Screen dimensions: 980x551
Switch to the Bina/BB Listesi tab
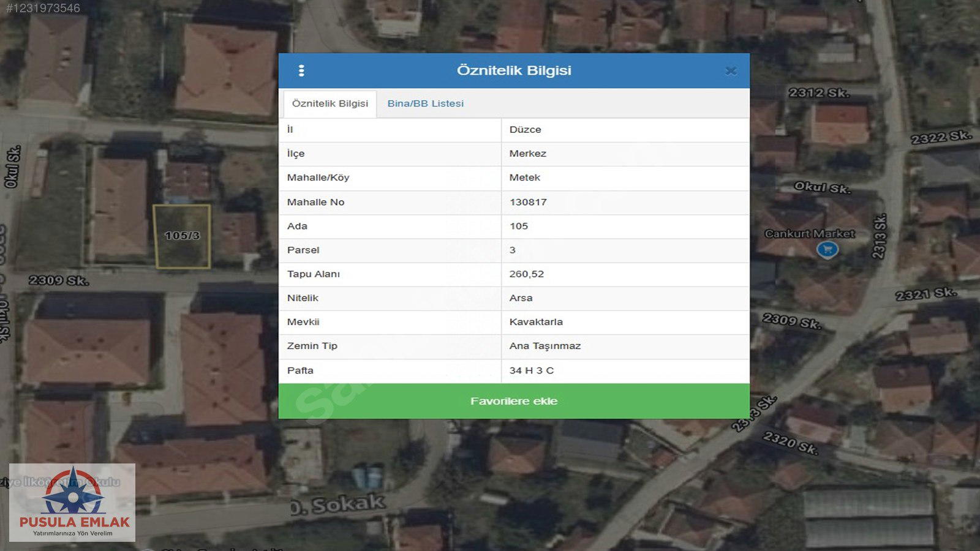pyautogui.click(x=425, y=103)
